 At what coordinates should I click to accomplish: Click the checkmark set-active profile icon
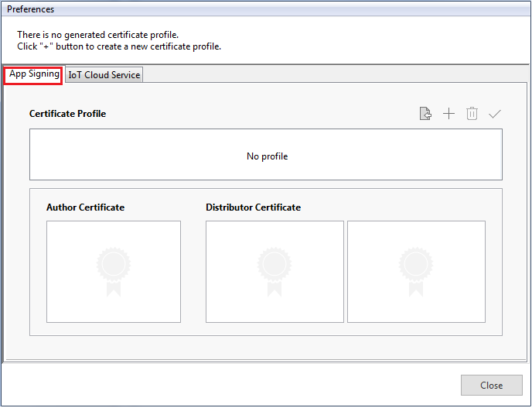pyautogui.click(x=495, y=114)
